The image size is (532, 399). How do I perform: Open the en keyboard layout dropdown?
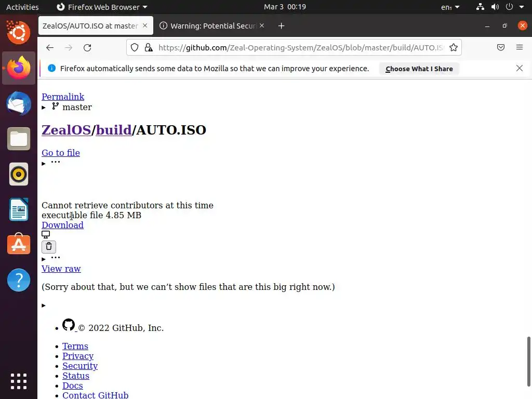coord(450,7)
